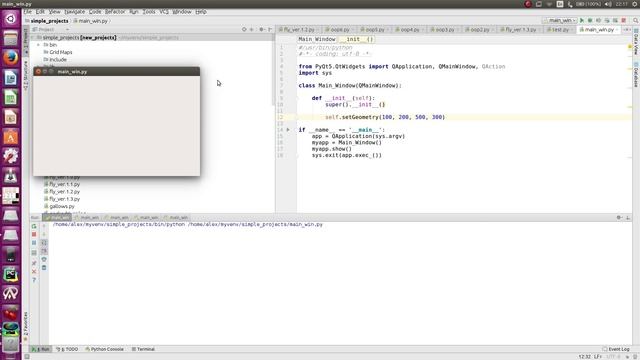Open the Navigate menu
640x360 pixels.
pos(75,12)
